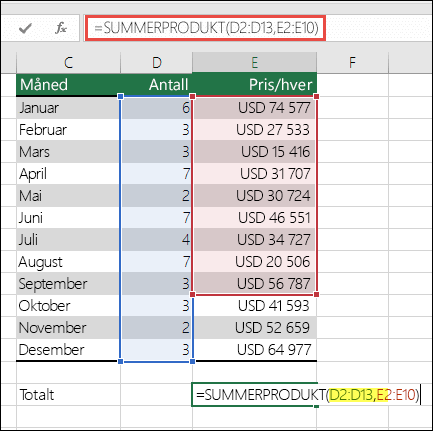The width and height of the screenshot is (433, 431).
Task: Select column F header
Action: (352, 62)
